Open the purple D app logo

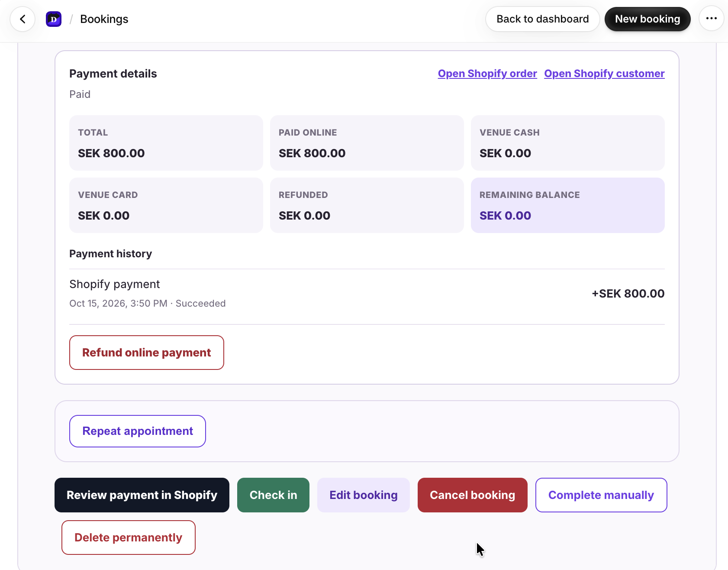54,19
